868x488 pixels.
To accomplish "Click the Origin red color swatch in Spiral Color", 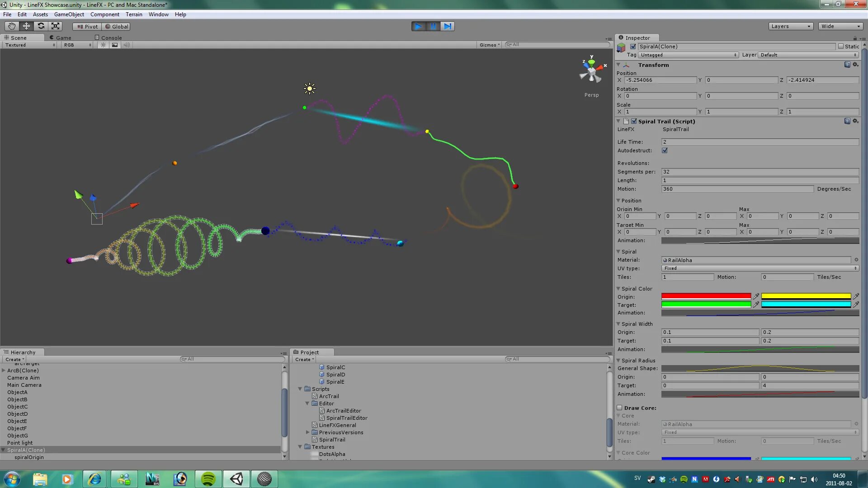I will (x=705, y=296).
